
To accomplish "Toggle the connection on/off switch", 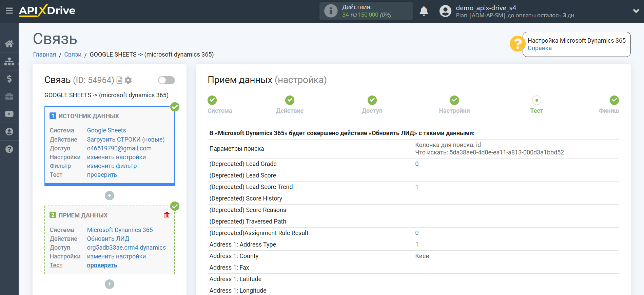I will 167,80.
